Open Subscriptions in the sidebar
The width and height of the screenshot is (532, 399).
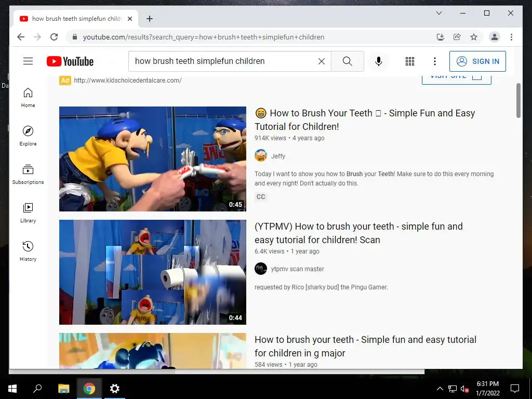pos(28,175)
